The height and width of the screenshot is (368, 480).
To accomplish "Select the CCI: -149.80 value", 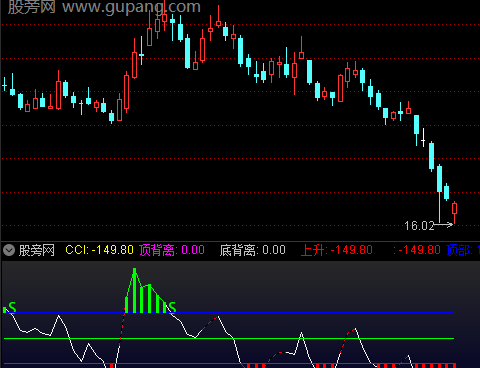I will (x=99, y=250).
